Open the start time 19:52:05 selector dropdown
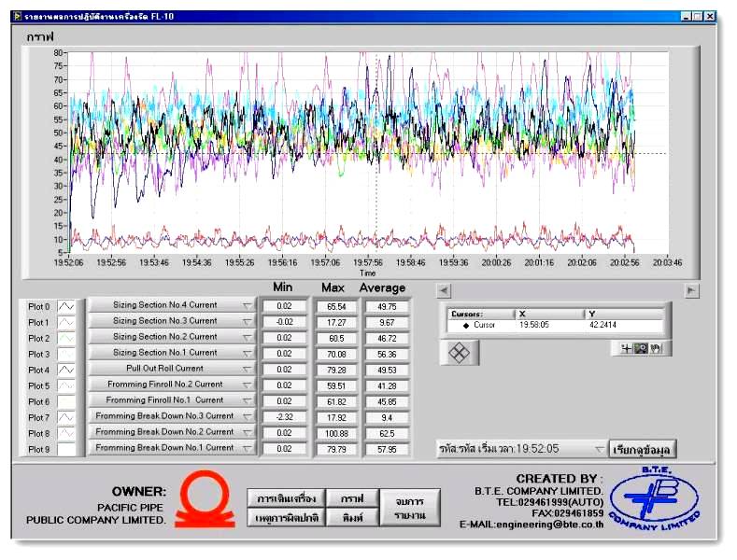This screenshot has width=737, height=560. click(x=522, y=449)
